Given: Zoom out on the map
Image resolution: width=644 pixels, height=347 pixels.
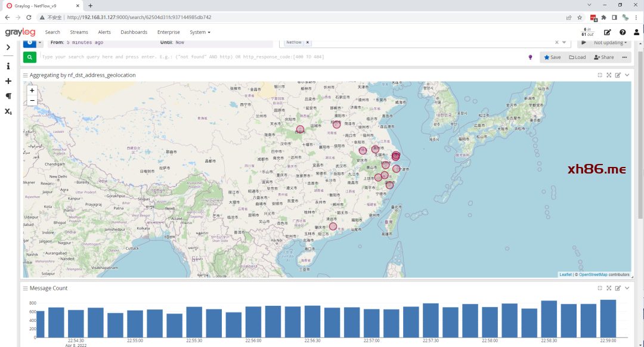Looking at the screenshot, I should (x=32, y=100).
